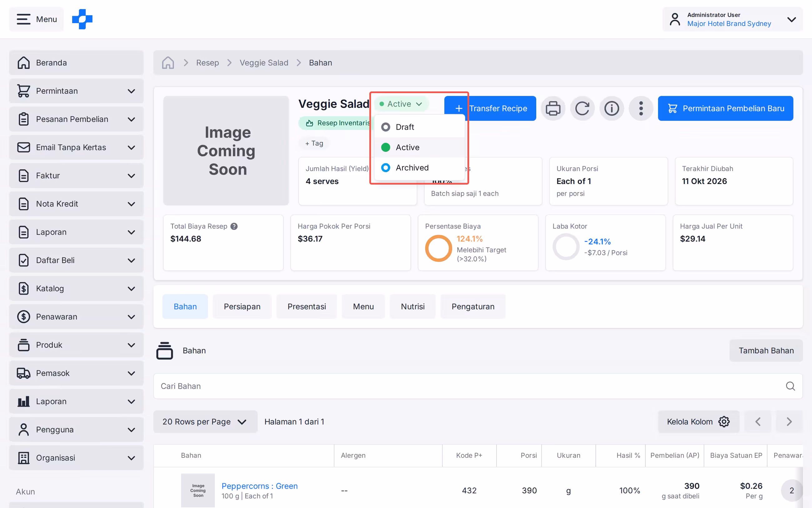Image resolution: width=812 pixels, height=508 pixels.
Task: Add a tag with + Tag
Action: point(314,143)
